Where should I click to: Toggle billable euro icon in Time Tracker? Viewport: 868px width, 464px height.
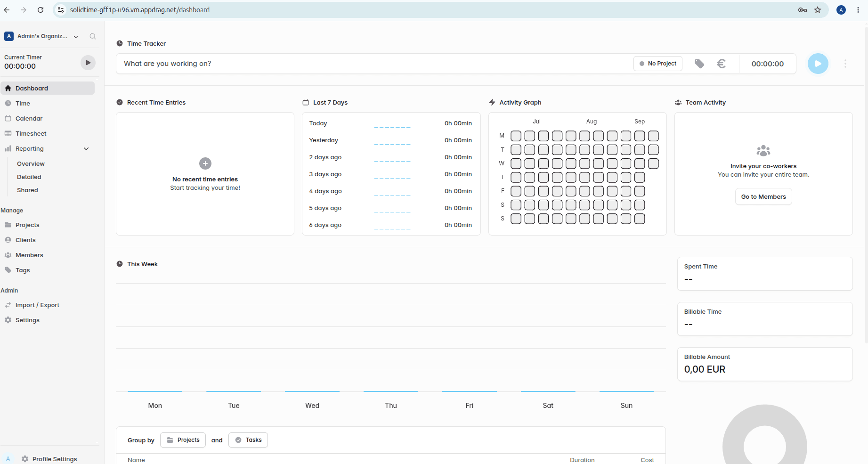pyautogui.click(x=721, y=64)
